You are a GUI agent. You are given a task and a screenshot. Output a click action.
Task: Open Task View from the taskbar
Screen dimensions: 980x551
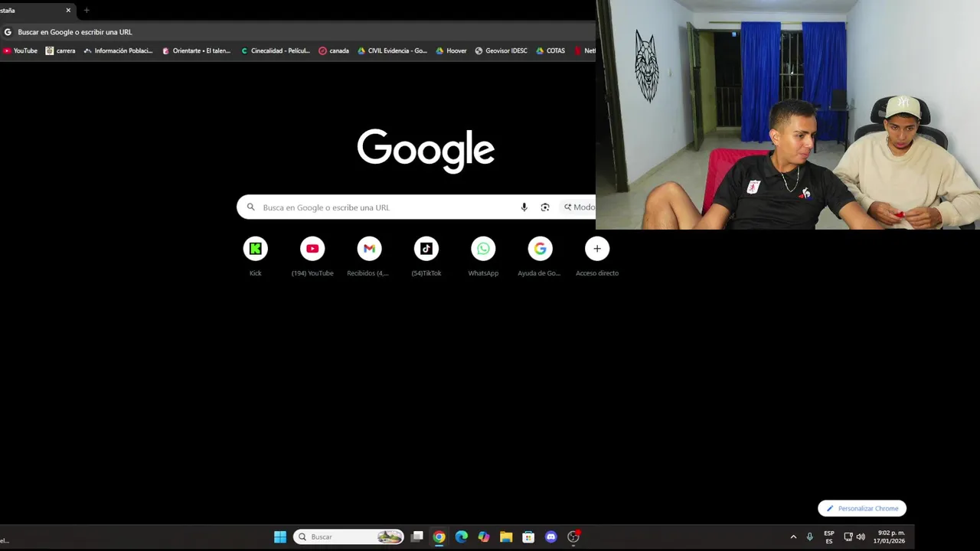[417, 536]
